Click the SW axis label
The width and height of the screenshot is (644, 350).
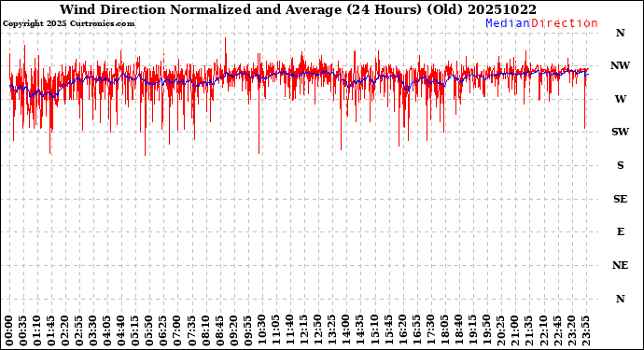pos(620,132)
